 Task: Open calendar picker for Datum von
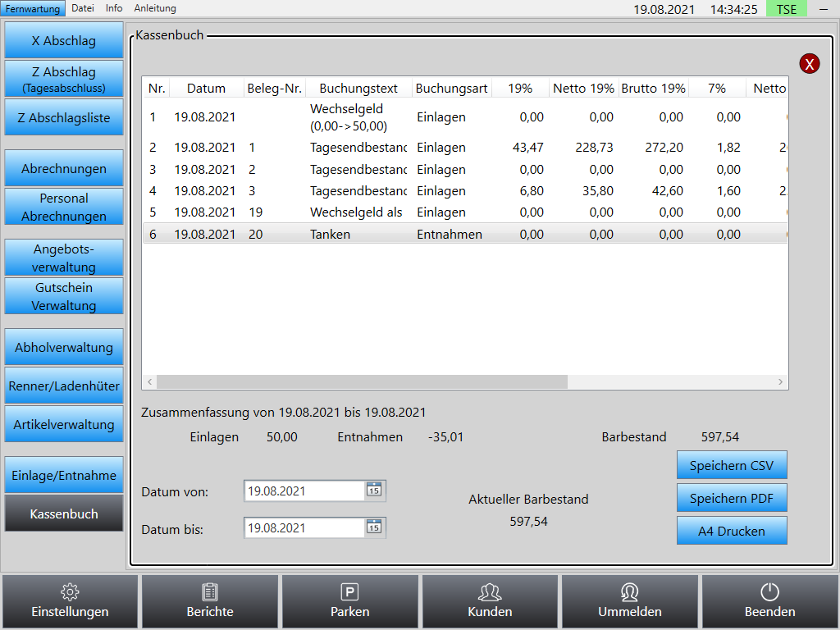(x=374, y=491)
